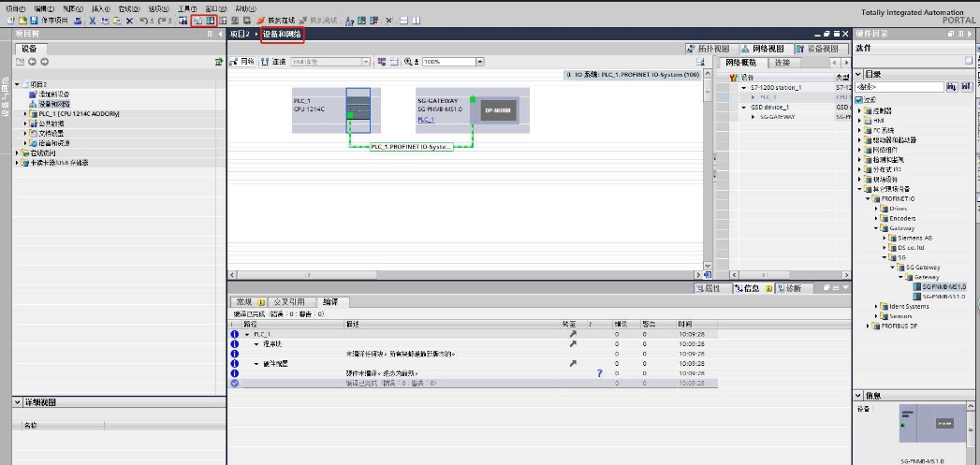980x465 pixels.
Task: Click the split editor vertically icon
Action: [x=417, y=21]
